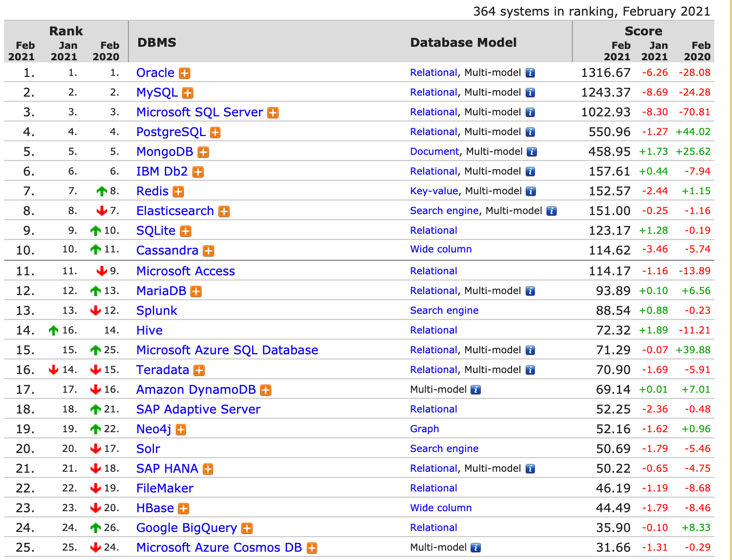732x560 pixels.
Task: Click the info icon in the SAP HANA row
Action: point(530,469)
